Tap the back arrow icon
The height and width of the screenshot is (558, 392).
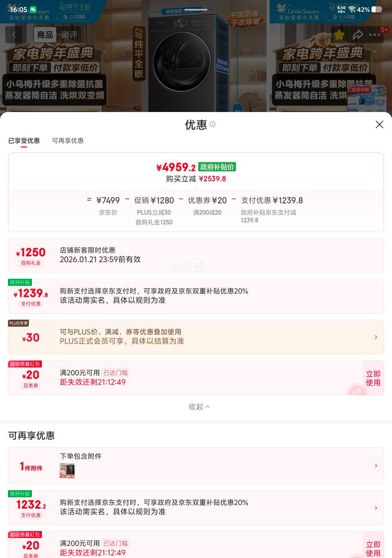click(x=14, y=35)
